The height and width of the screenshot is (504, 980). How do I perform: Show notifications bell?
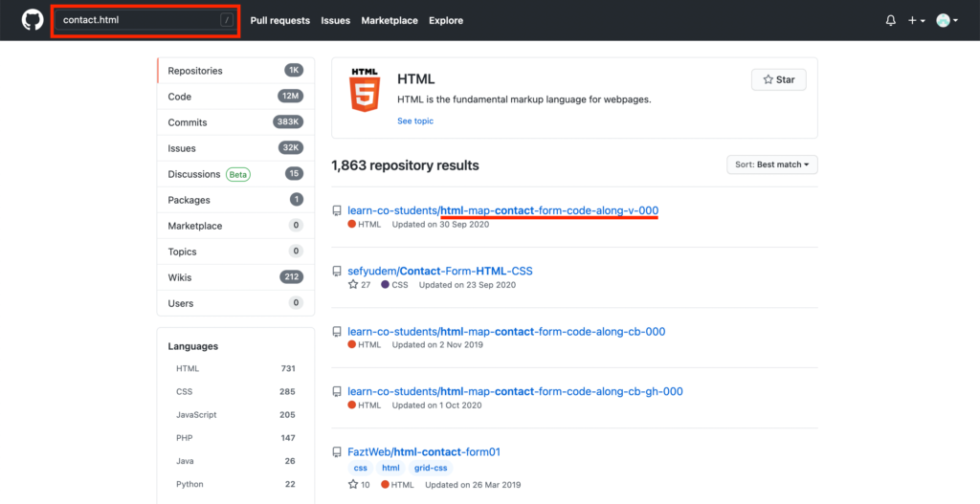click(891, 21)
